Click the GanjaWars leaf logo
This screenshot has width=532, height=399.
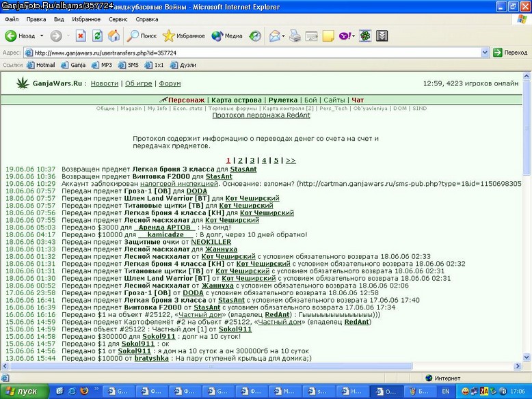23,83
